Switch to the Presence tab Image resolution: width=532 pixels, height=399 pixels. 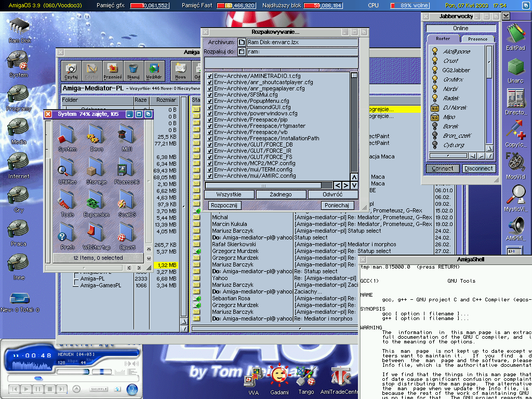pyautogui.click(x=477, y=39)
